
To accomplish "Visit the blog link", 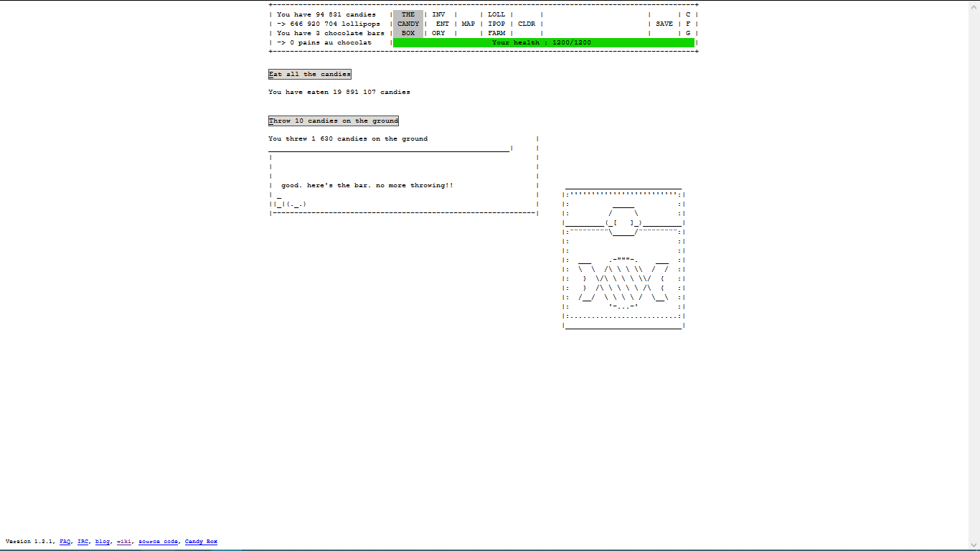I will point(103,542).
